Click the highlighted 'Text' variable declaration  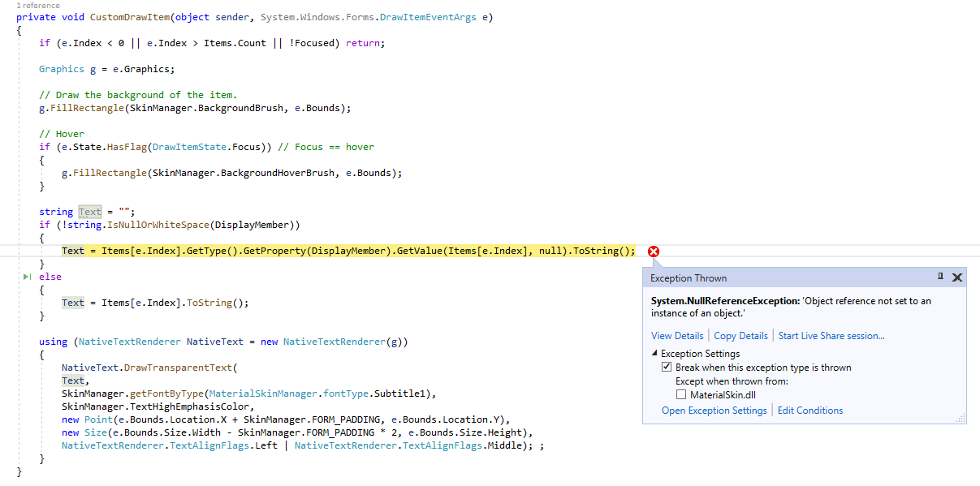[90, 212]
